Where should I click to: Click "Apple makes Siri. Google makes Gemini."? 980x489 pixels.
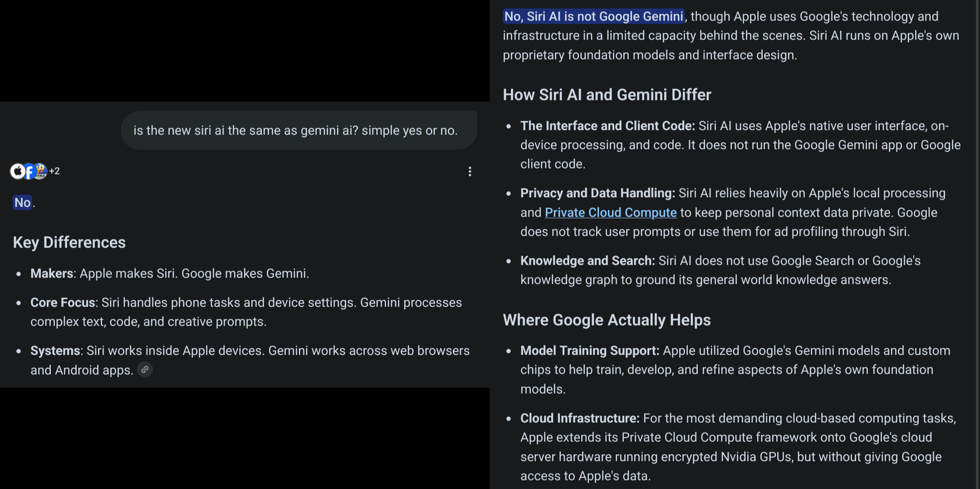194,273
